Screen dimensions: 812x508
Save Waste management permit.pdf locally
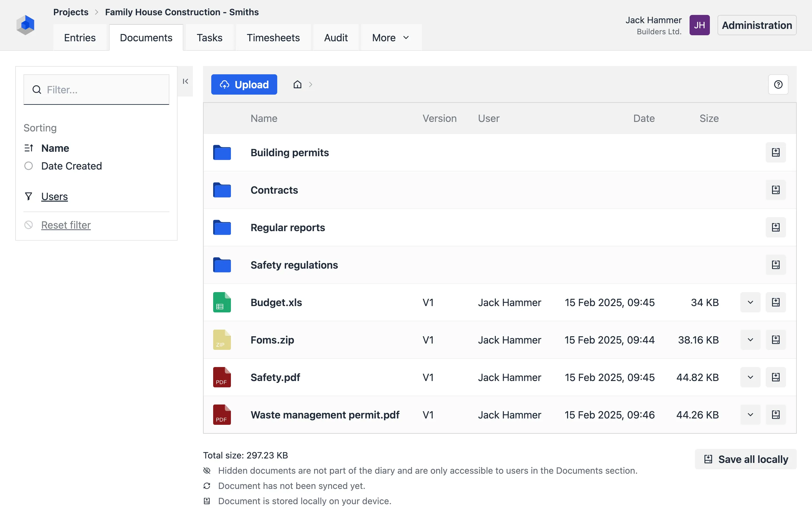(x=776, y=415)
